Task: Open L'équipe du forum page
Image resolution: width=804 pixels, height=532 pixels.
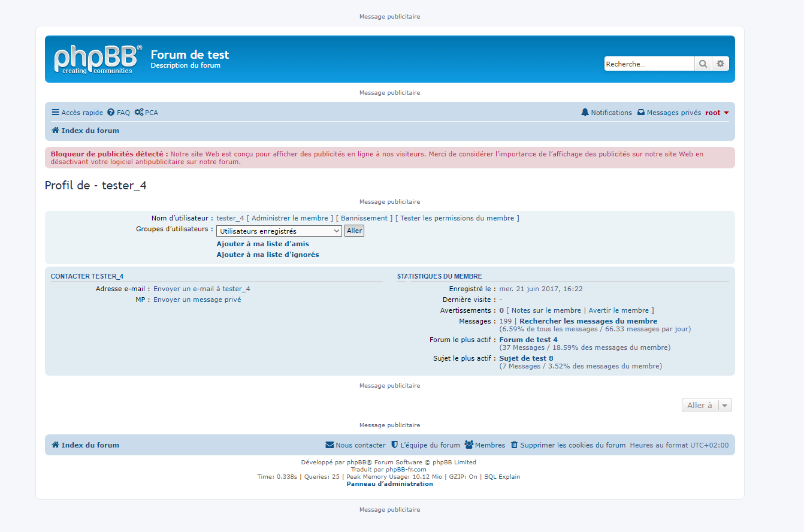Action: click(425, 445)
